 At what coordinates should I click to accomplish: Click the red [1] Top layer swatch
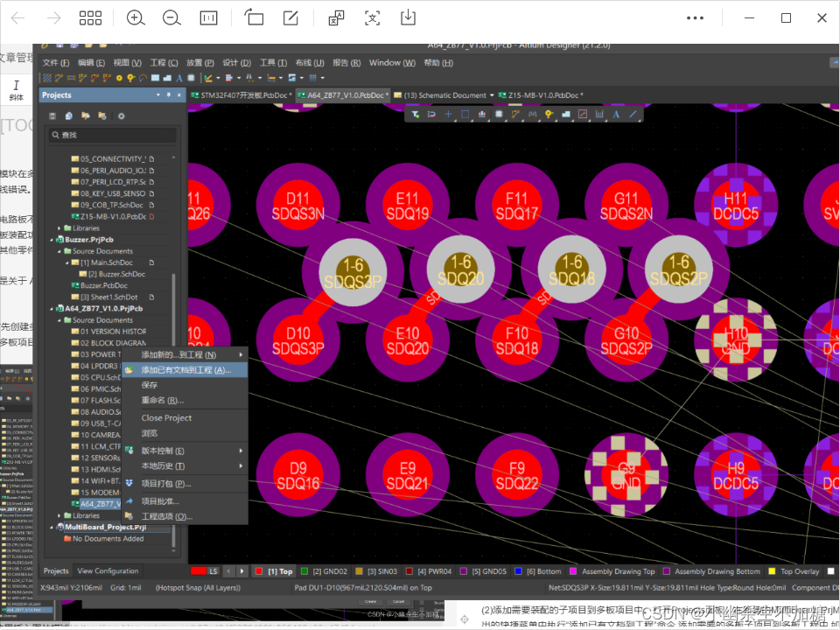pos(259,571)
